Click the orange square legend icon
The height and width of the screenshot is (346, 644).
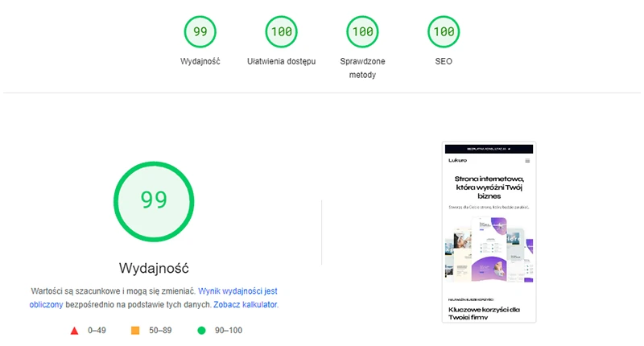click(135, 330)
